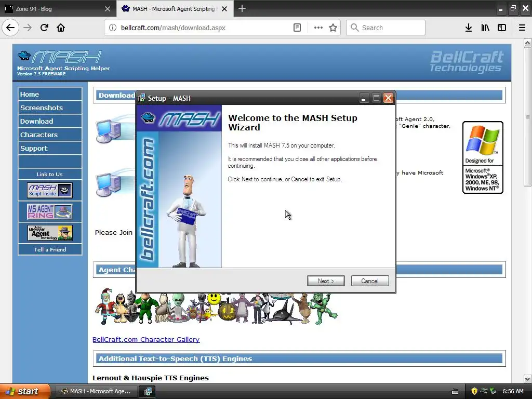532x399 pixels.
Task: Click the taskbar clock 6:56 AM
Action: pos(513,391)
